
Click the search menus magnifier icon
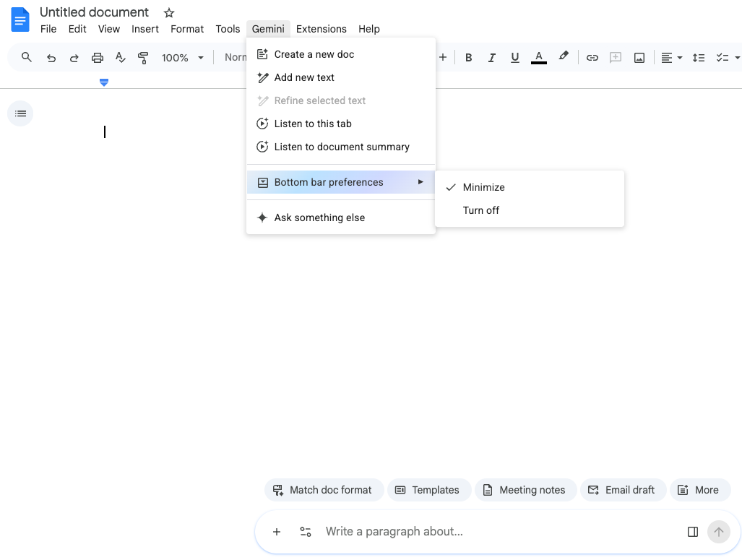coord(27,58)
